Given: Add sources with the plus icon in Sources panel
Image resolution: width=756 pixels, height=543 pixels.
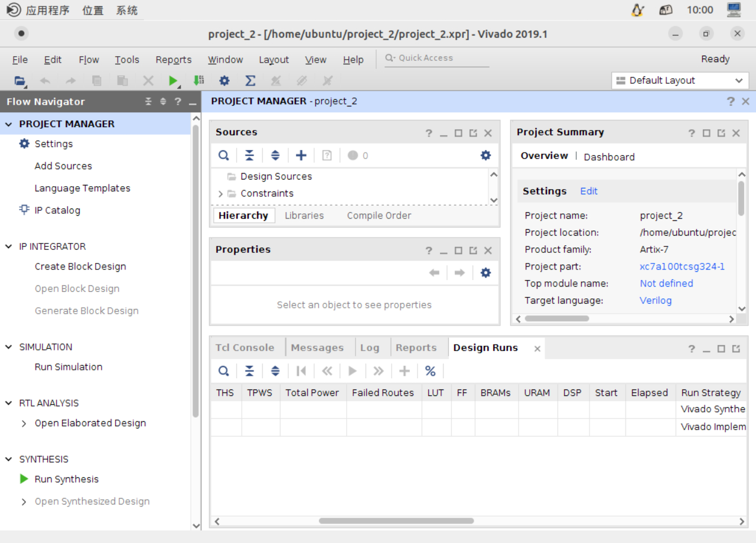Looking at the screenshot, I should [301, 155].
